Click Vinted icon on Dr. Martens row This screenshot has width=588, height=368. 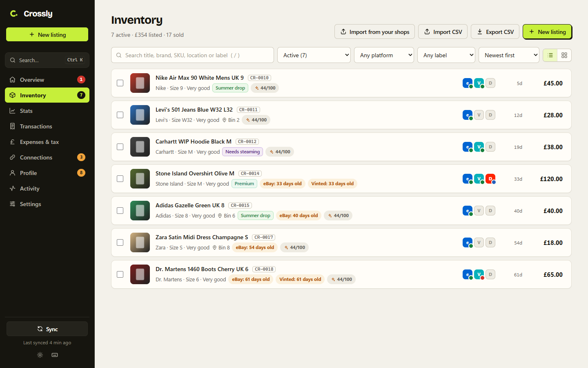(x=479, y=274)
